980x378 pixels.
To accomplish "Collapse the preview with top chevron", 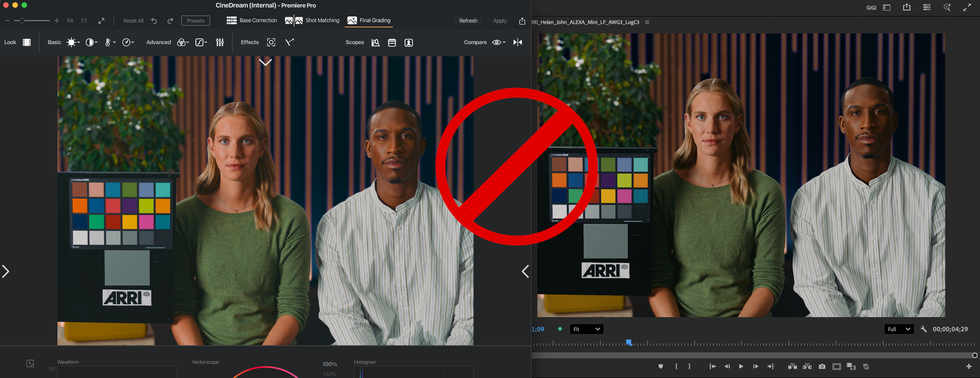I will [x=265, y=62].
